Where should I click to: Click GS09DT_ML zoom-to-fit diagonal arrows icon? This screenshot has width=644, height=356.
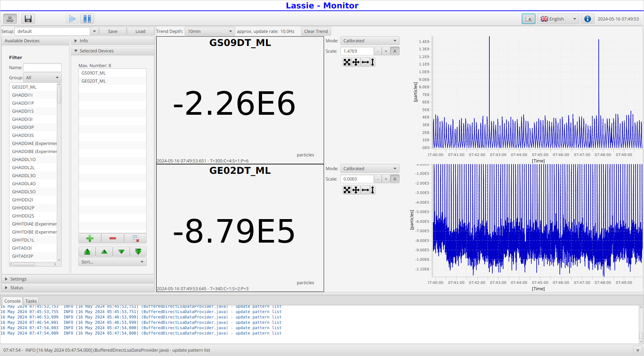click(347, 62)
